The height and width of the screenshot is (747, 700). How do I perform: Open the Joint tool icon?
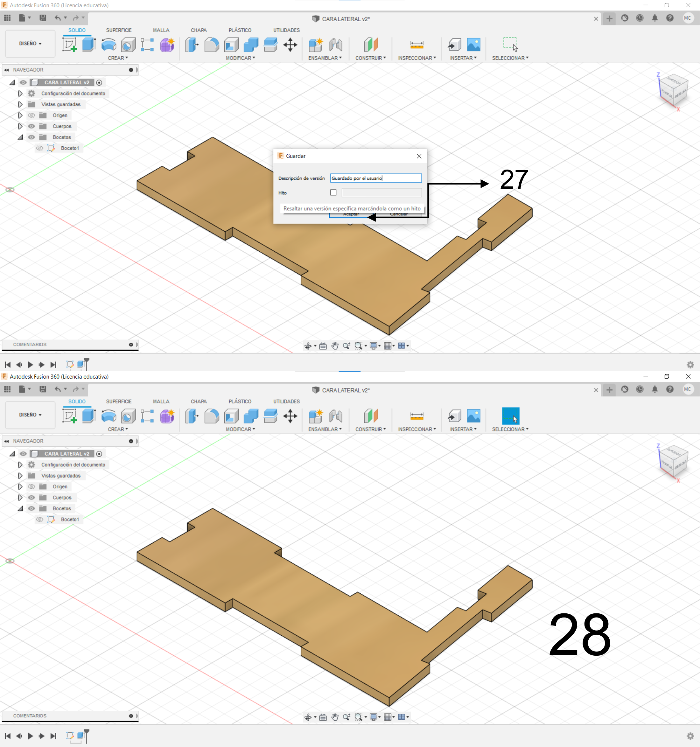coord(336,45)
